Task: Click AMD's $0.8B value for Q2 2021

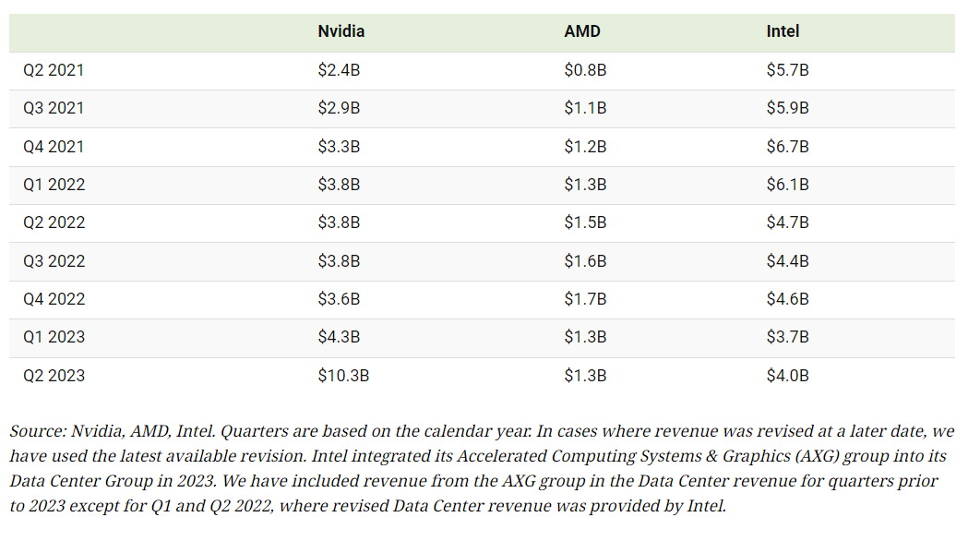Action: coord(585,69)
